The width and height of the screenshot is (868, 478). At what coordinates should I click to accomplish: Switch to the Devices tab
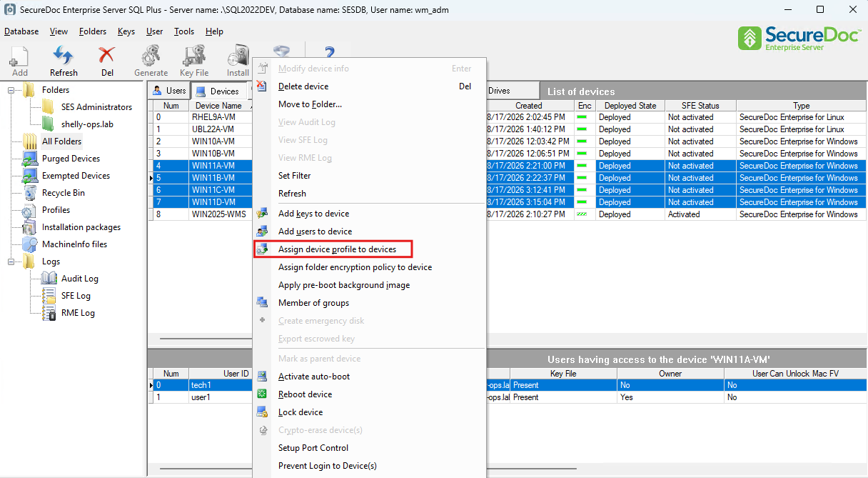point(218,91)
